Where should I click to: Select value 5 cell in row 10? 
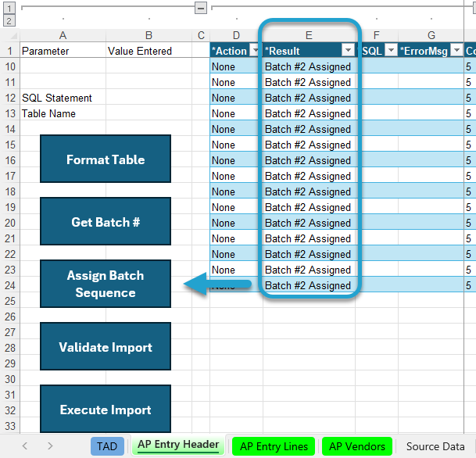click(x=470, y=66)
